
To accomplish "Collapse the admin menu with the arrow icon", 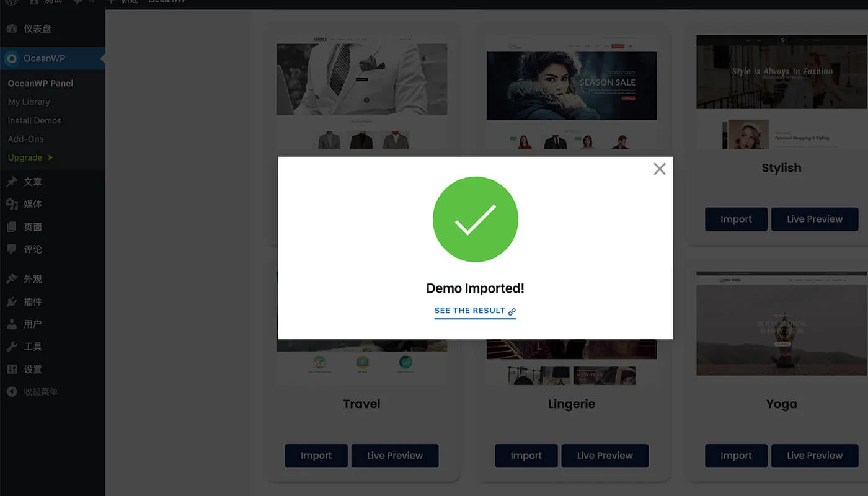I will (12, 392).
